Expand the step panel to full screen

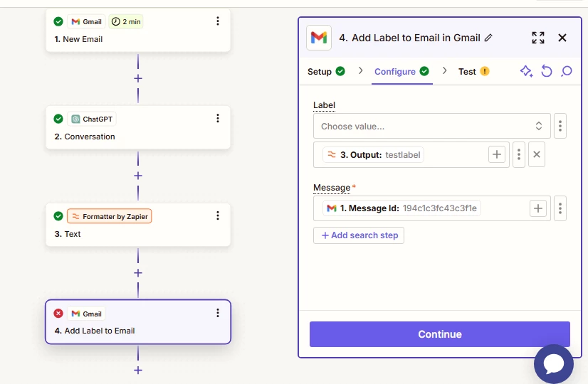point(537,38)
